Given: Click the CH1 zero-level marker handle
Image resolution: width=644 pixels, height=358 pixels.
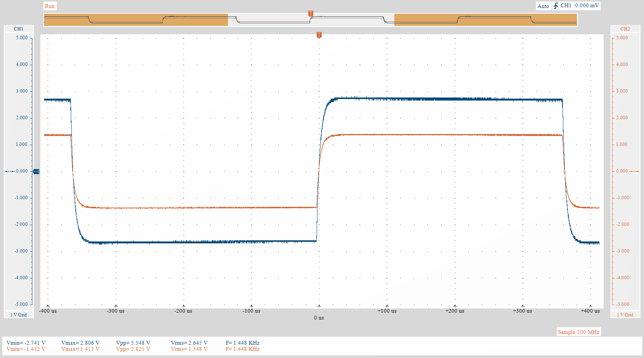Looking at the screenshot, I should pyautogui.click(x=36, y=172).
